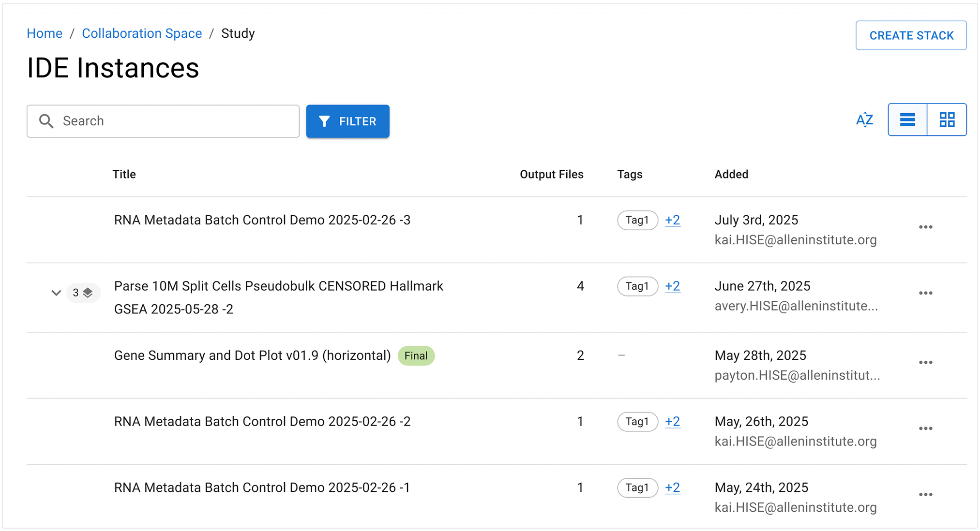Click the magnifier icon in search box

click(x=46, y=121)
